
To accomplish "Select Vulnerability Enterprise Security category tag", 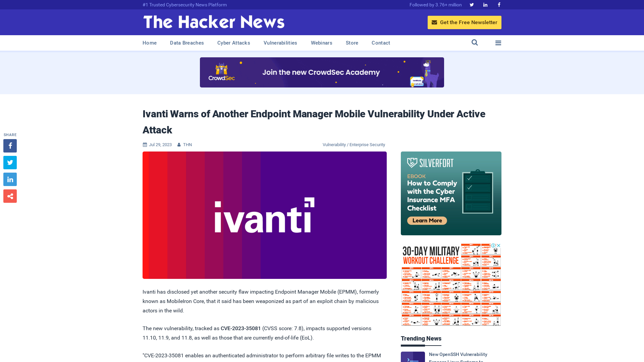I will 354,144.
